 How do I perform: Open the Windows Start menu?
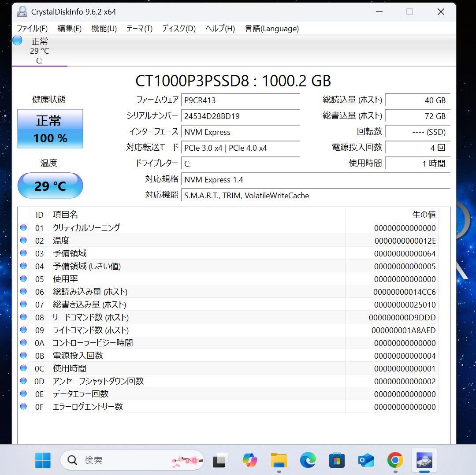pyautogui.click(x=43, y=460)
